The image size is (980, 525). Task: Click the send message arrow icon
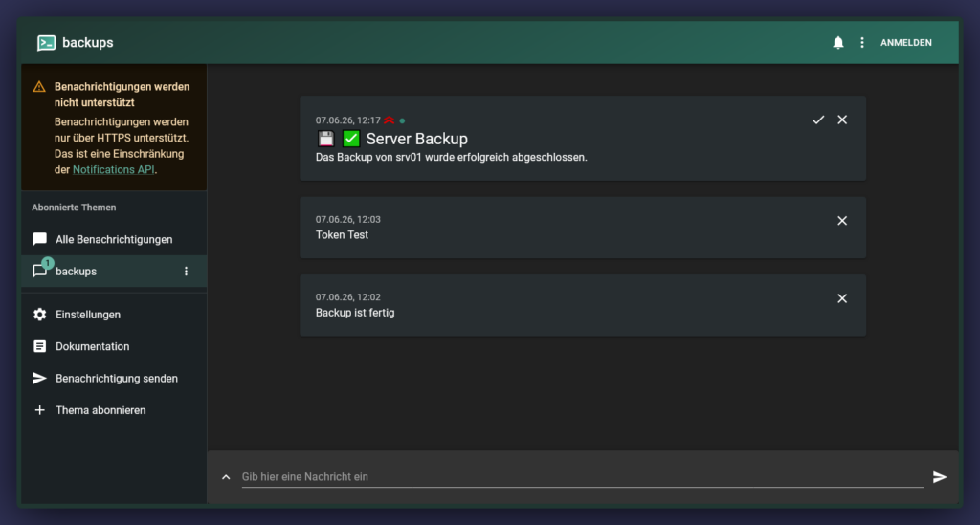(x=940, y=477)
